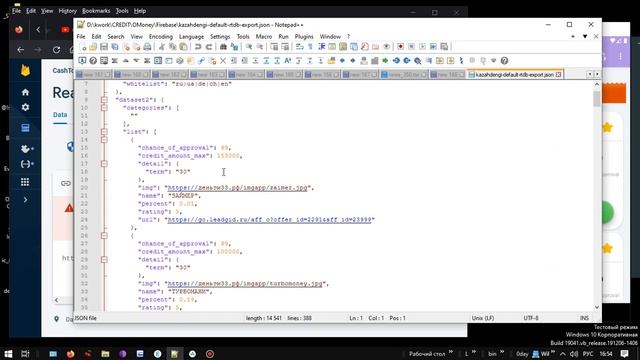Collapse the "detail" fold on line 29

tap(104, 260)
